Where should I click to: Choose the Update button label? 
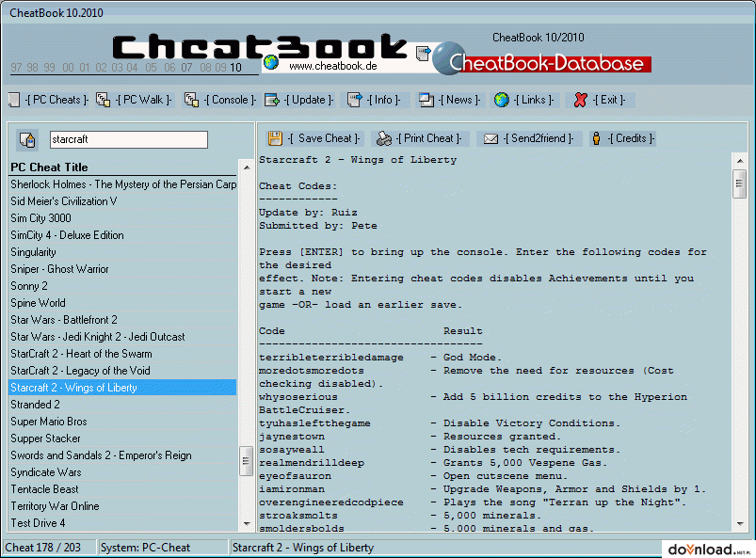click(x=309, y=100)
